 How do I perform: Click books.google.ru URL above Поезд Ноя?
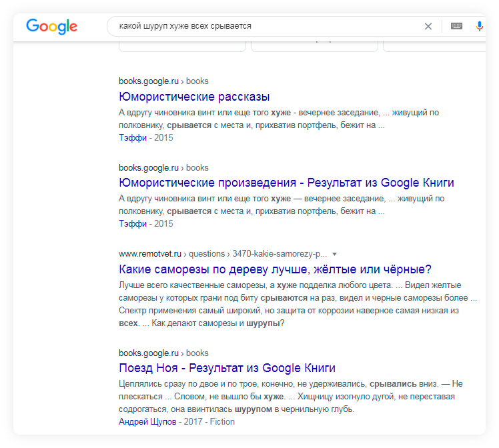pos(163,353)
